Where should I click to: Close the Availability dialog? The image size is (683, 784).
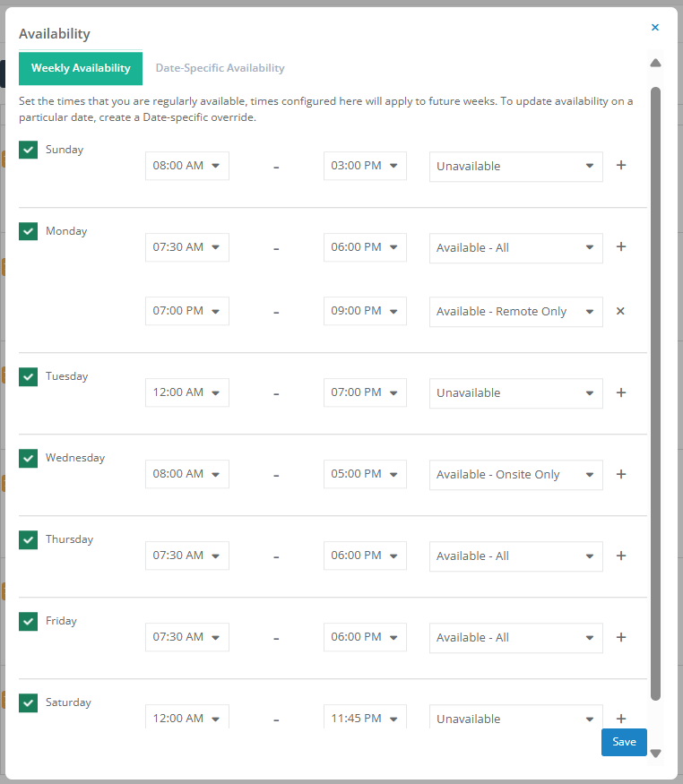pos(655,28)
